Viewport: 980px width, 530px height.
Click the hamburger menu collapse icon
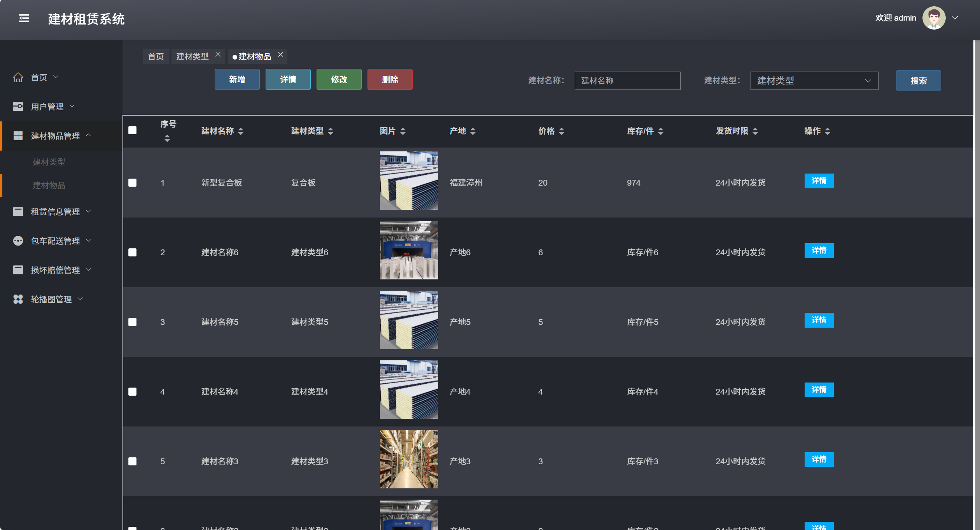pyautogui.click(x=24, y=18)
